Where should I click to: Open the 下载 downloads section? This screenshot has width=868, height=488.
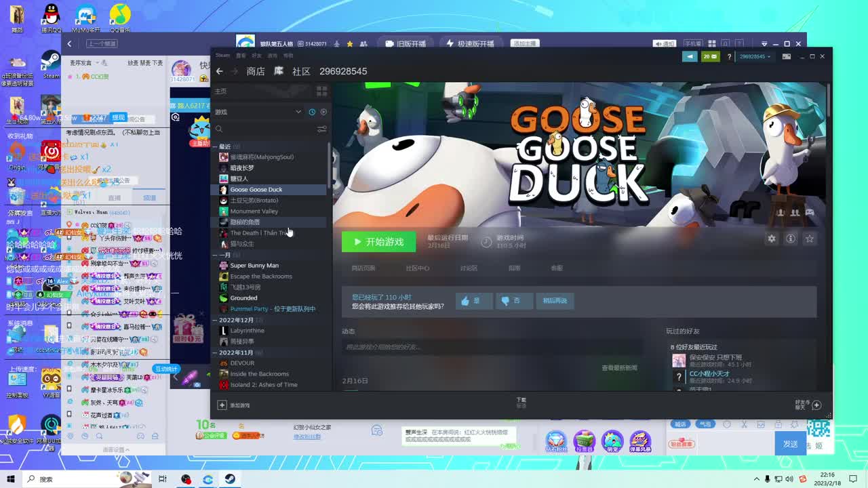pos(521,403)
